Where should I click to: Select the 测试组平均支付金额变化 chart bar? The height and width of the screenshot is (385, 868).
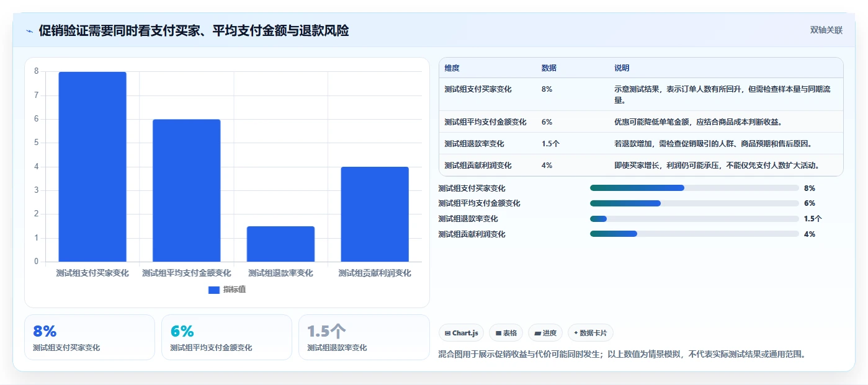pyautogui.click(x=187, y=190)
